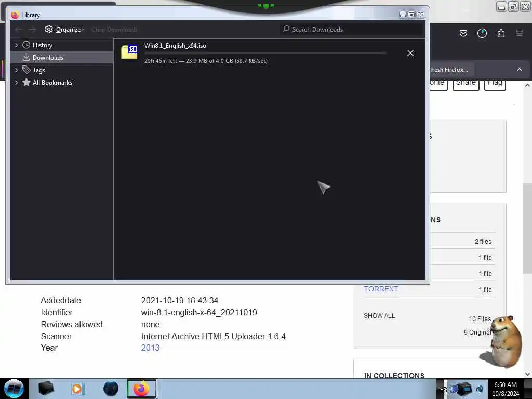Open the Windows Start orb
The image size is (532, 399).
(14, 389)
